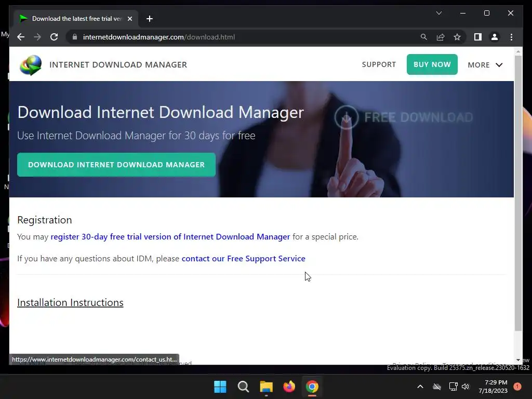Open the notification badge in the taskbar

tap(517, 387)
